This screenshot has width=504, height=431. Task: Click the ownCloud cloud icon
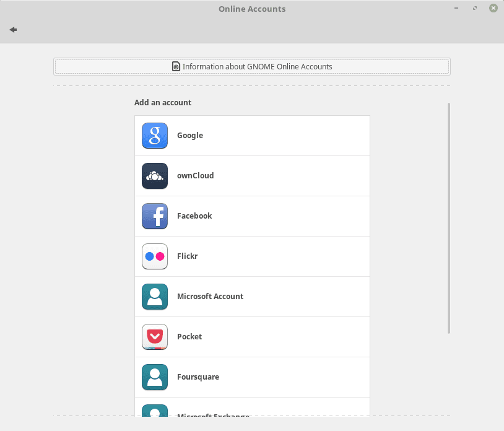point(155,176)
